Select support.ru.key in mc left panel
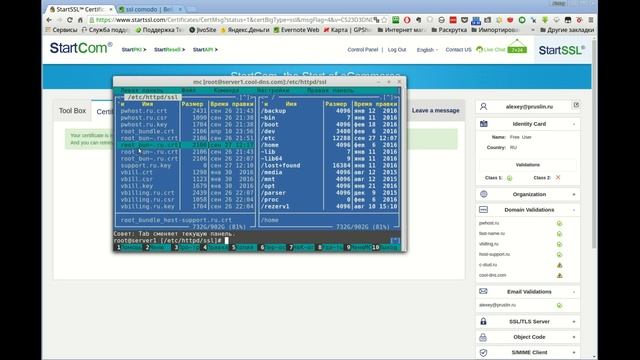The width and height of the screenshot is (640, 360). (146, 165)
